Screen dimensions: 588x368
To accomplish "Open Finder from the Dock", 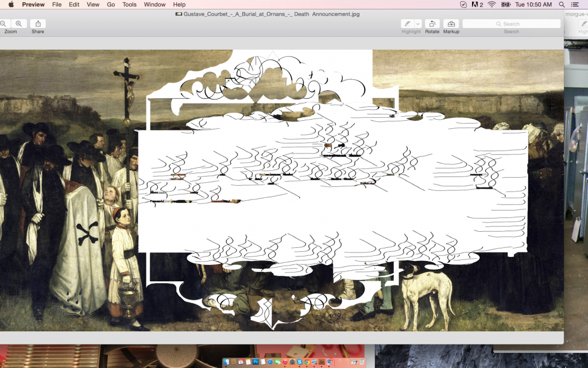I will (226, 362).
